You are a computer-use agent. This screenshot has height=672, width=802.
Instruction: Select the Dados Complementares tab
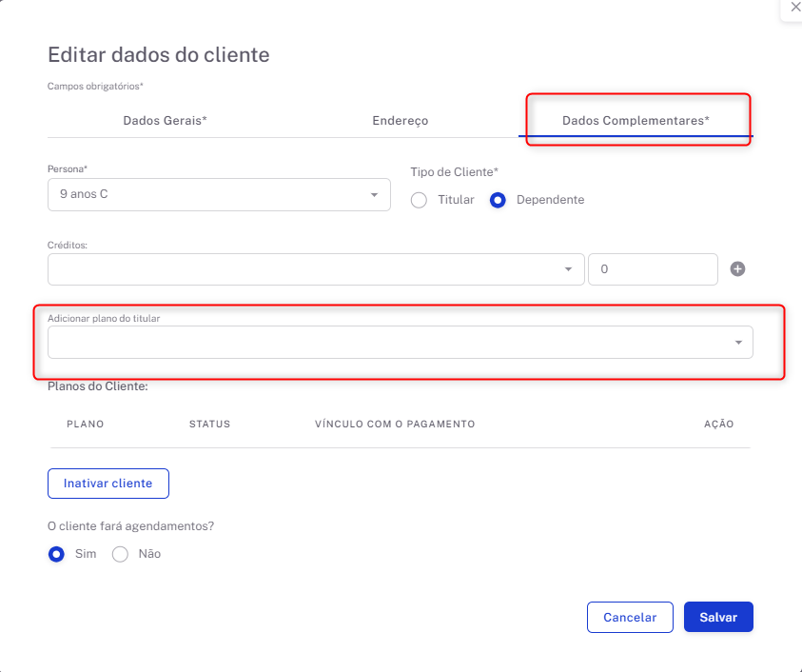[x=636, y=121]
